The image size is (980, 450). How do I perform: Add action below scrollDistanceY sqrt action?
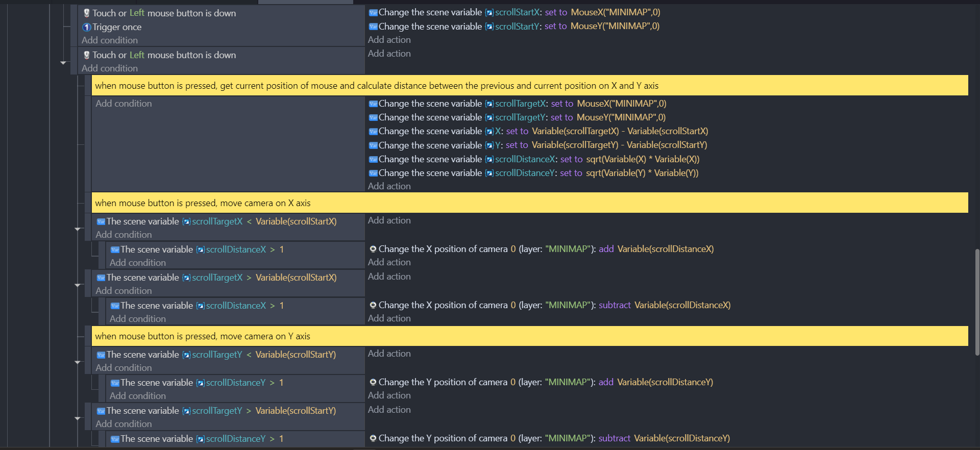[x=389, y=186]
